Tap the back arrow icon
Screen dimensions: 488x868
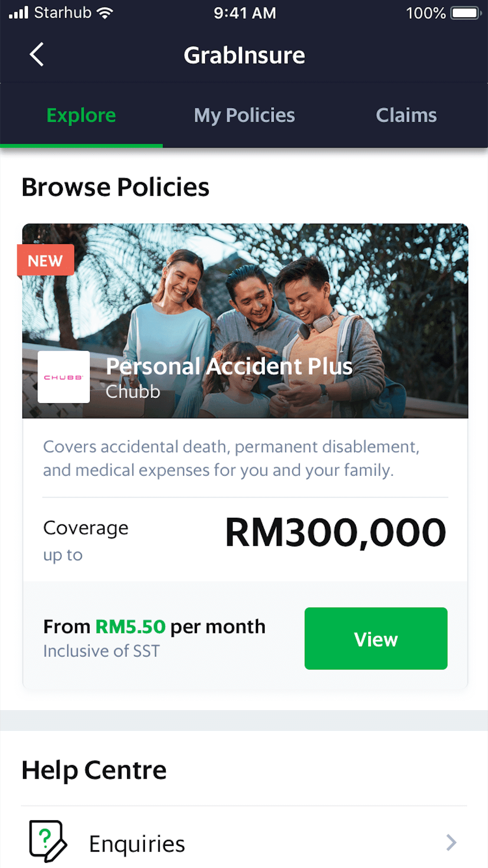point(36,55)
